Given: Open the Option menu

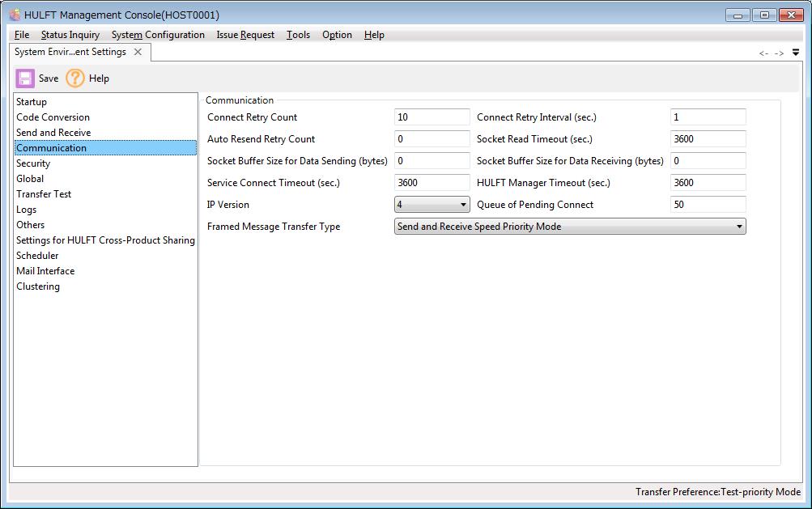Looking at the screenshot, I should click(x=337, y=35).
